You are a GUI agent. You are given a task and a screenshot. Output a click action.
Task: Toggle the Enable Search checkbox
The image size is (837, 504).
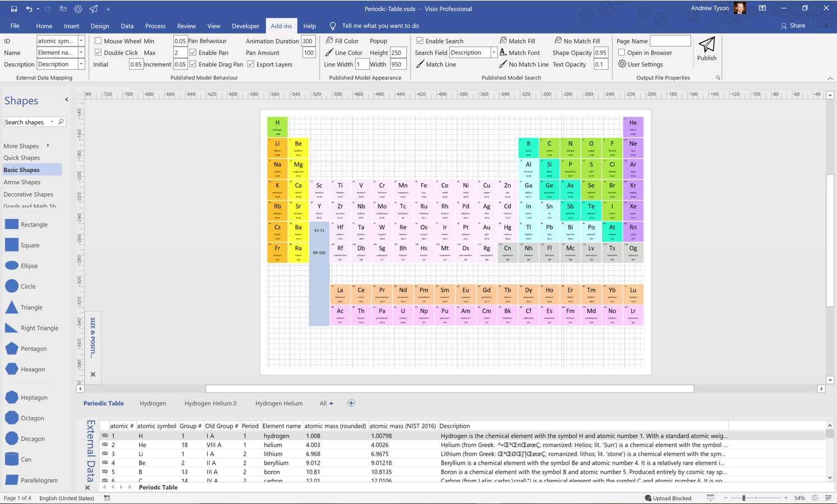click(420, 41)
